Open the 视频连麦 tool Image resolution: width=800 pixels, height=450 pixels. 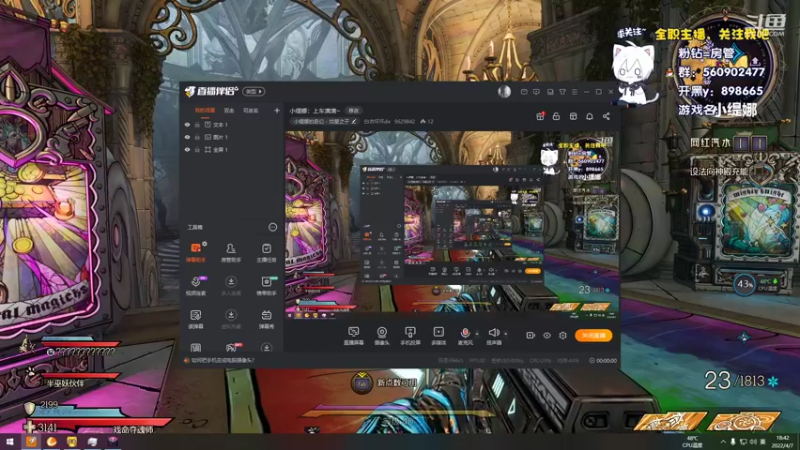[x=196, y=286]
